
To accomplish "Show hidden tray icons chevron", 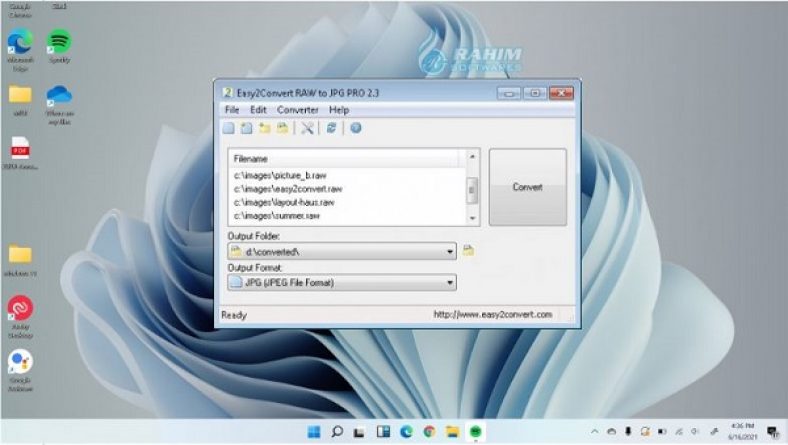I will click(x=595, y=431).
